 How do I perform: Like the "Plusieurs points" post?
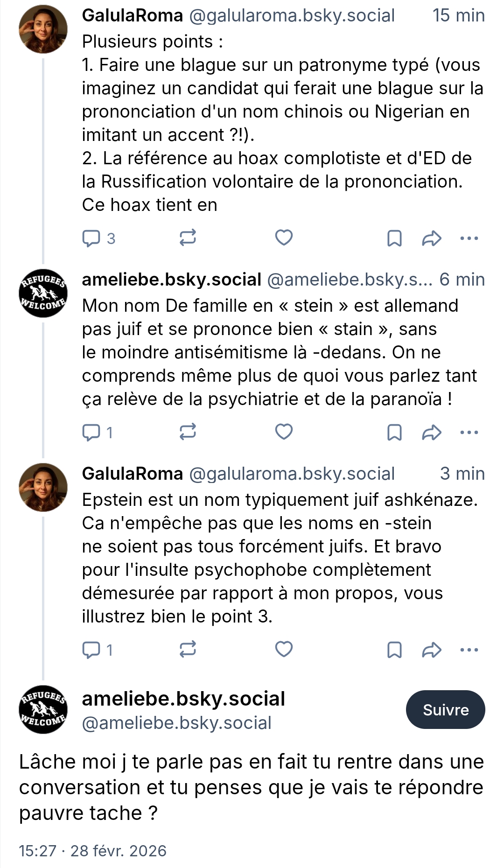click(284, 238)
